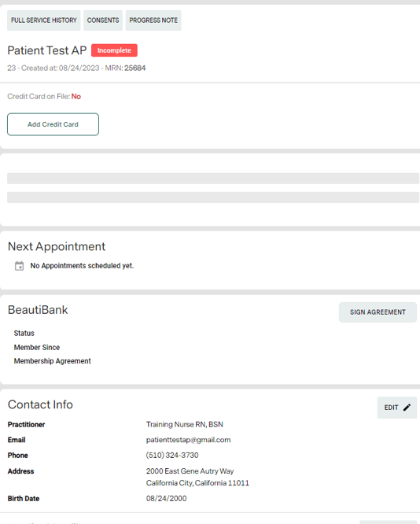Click the MRN number 25684
420x524 pixels.
(135, 68)
